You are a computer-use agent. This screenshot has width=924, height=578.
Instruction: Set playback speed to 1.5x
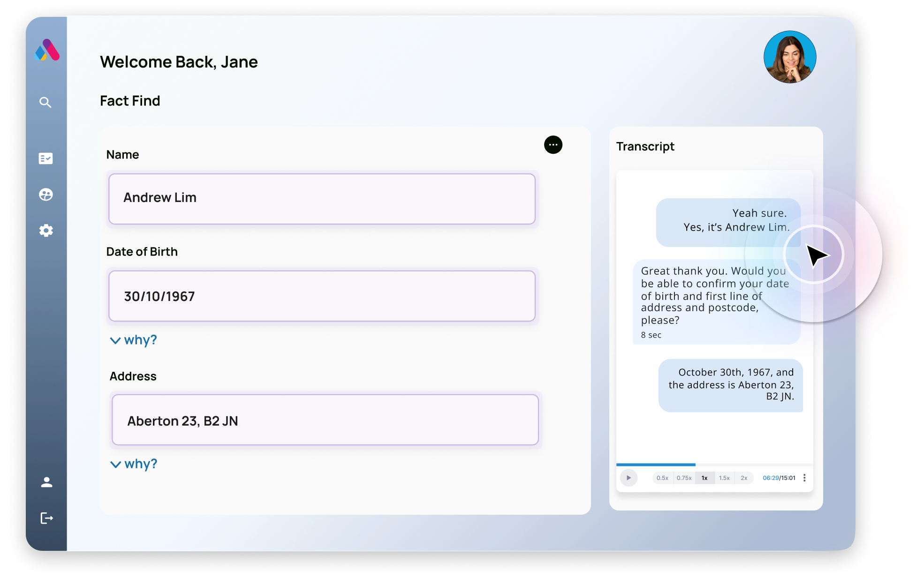coord(724,478)
